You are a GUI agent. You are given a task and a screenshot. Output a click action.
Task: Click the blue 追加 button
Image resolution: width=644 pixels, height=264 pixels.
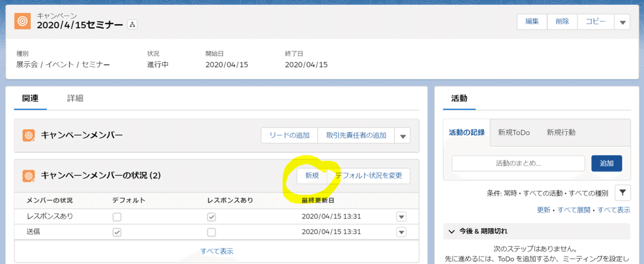coord(606,163)
